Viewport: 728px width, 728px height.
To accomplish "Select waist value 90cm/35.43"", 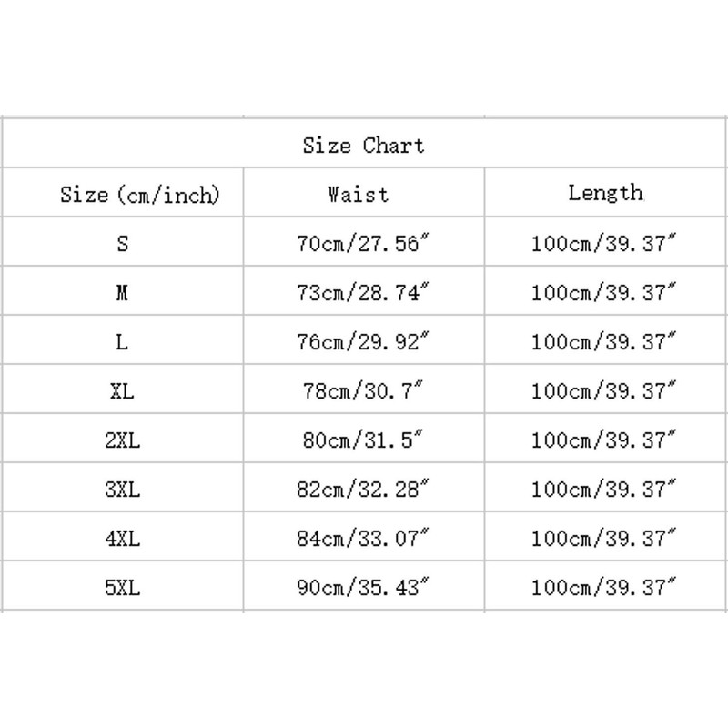I will (364, 586).
